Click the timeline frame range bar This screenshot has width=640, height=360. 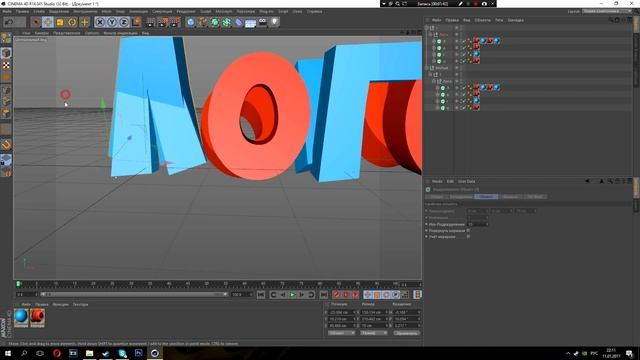(134, 294)
